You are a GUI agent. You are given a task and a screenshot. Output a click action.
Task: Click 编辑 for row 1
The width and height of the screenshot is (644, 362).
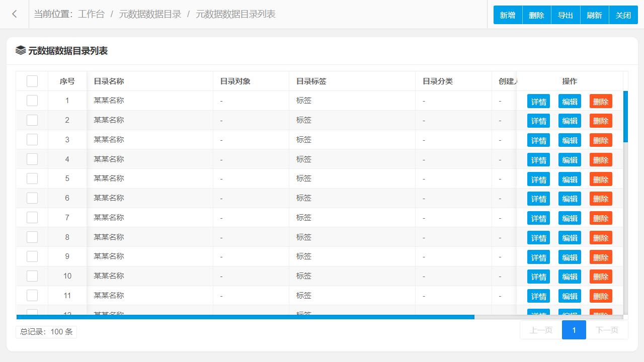(570, 101)
